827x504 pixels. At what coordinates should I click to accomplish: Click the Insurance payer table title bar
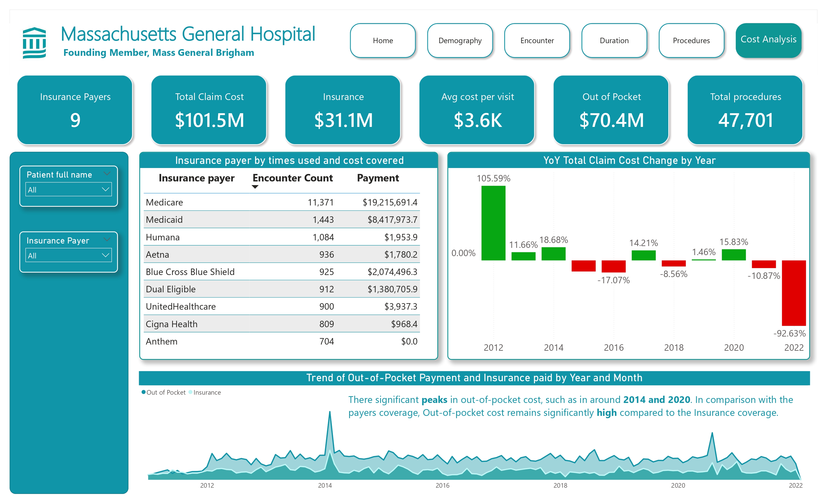click(289, 161)
